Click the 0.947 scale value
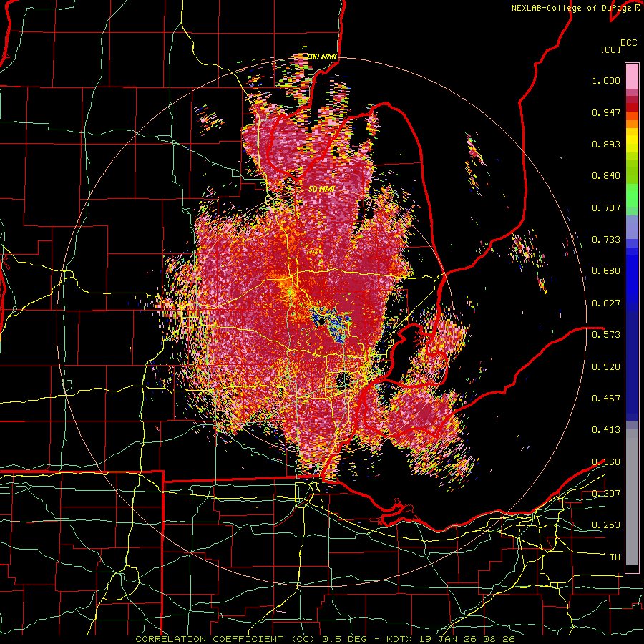 (x=606, y=112)
